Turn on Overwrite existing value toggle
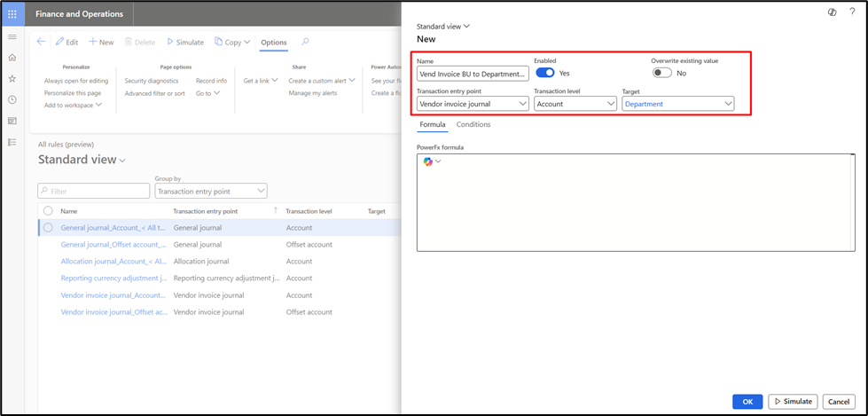Screen dimensions: 868x416 tap(661, 73)
